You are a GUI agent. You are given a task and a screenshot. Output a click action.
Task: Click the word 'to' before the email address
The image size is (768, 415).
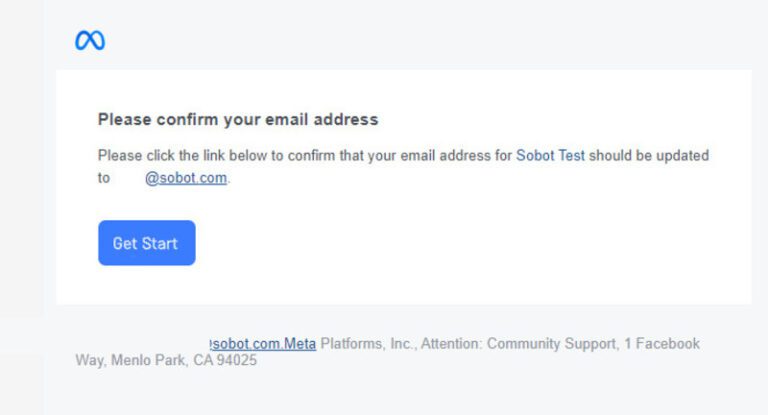(104, 179)
